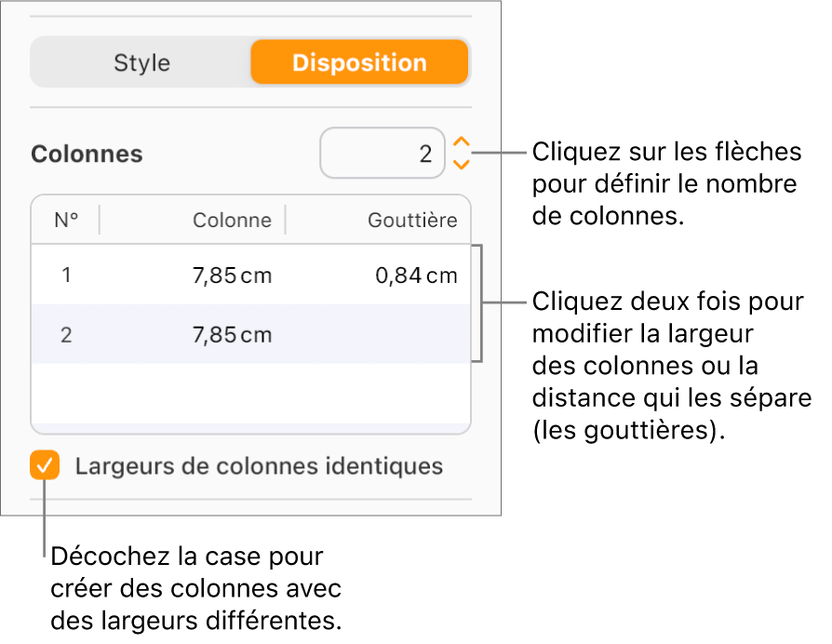This screenshot has width=832, height=644.
Task: Click the Colonnes number input field
Action: click(x=382, y=153)
